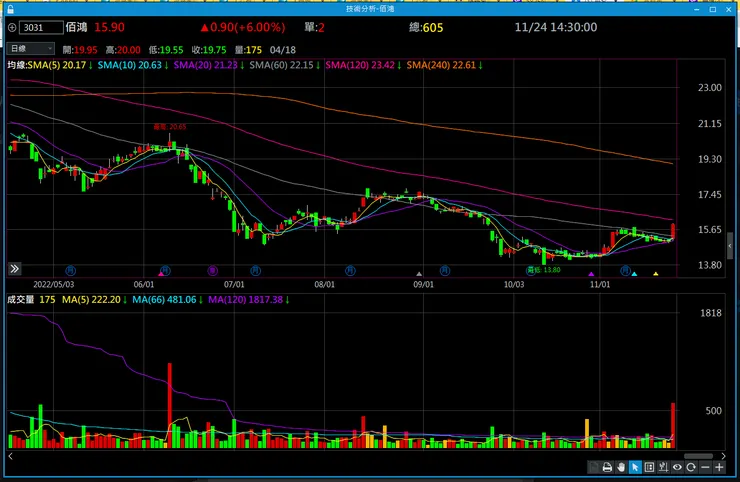The width and height of the screenshot is (740, 482).
Task: Click the latest red candlestick at chart end
Action: (673, 231)
